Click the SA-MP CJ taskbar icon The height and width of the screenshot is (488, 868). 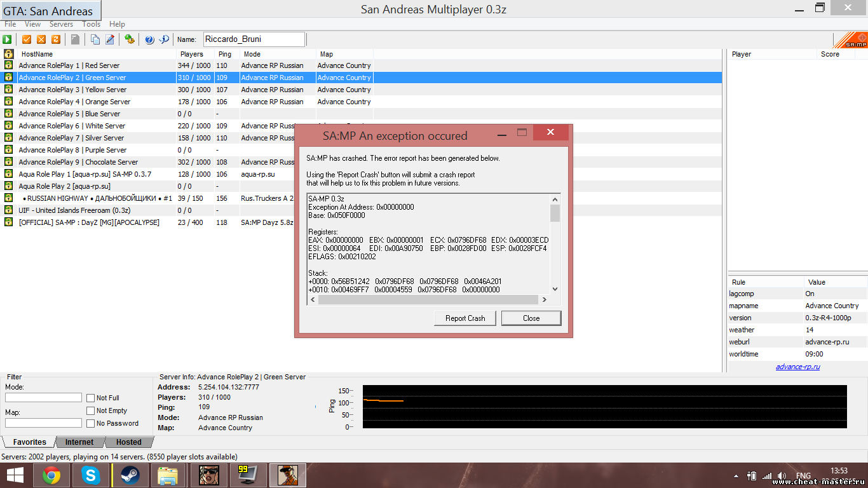(287, 475)
